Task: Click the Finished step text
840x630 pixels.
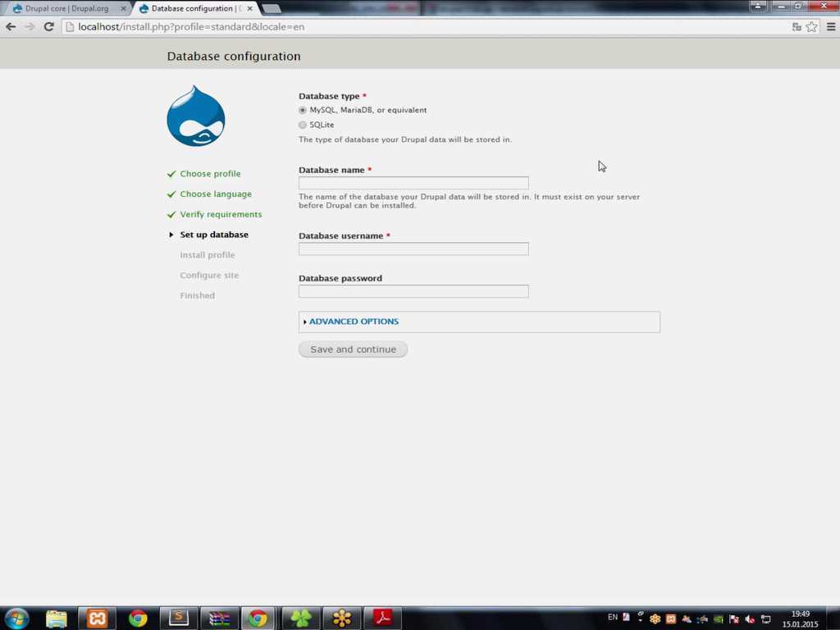Action: (x=197, y=295)
